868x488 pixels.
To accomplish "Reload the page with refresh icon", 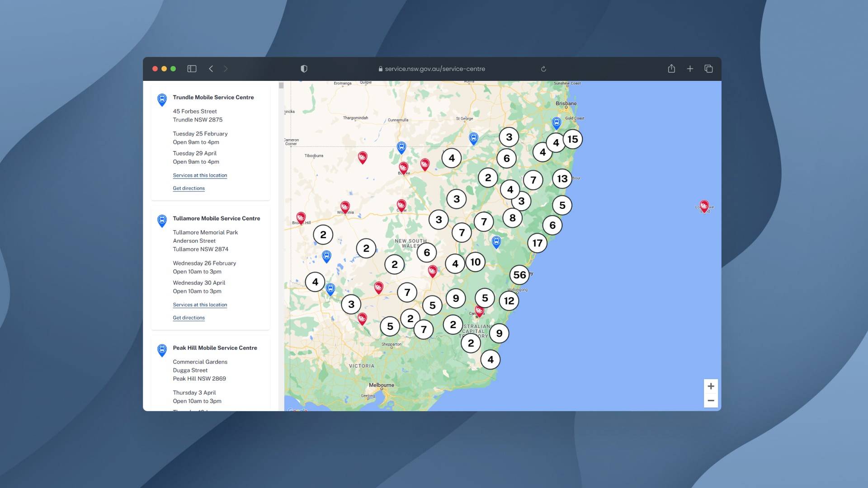I will (543, 69).
